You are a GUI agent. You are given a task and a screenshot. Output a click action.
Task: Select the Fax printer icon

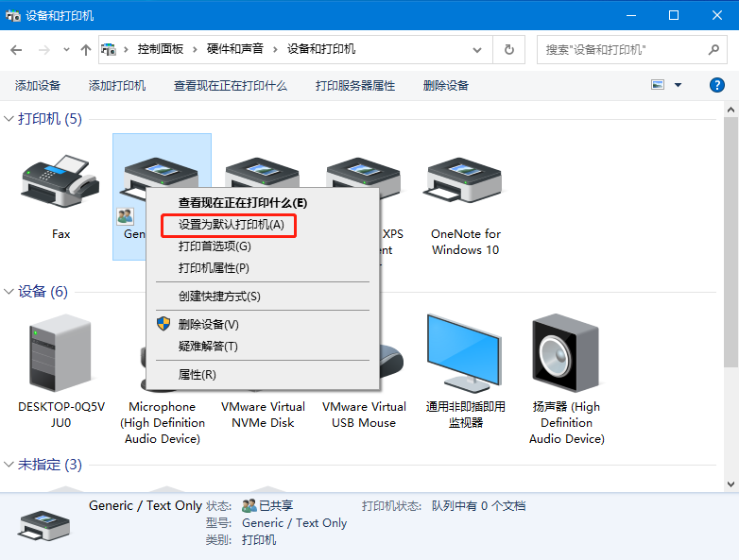60,182
